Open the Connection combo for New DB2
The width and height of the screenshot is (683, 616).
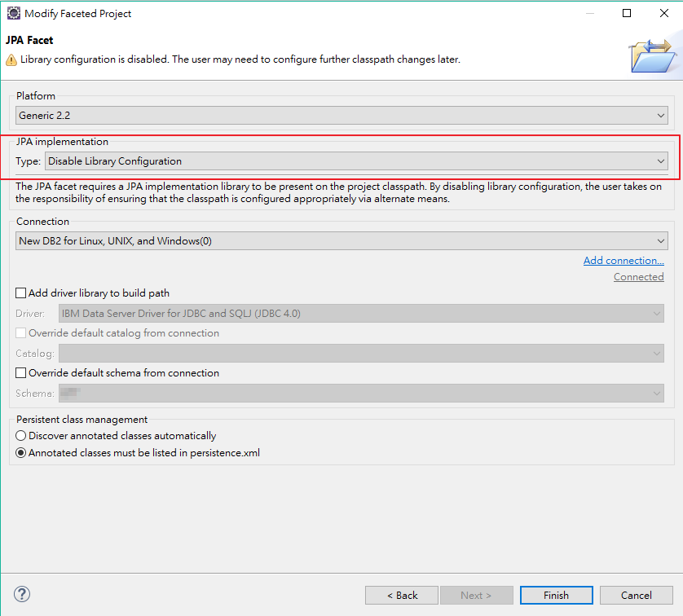(x=342, y=240)
